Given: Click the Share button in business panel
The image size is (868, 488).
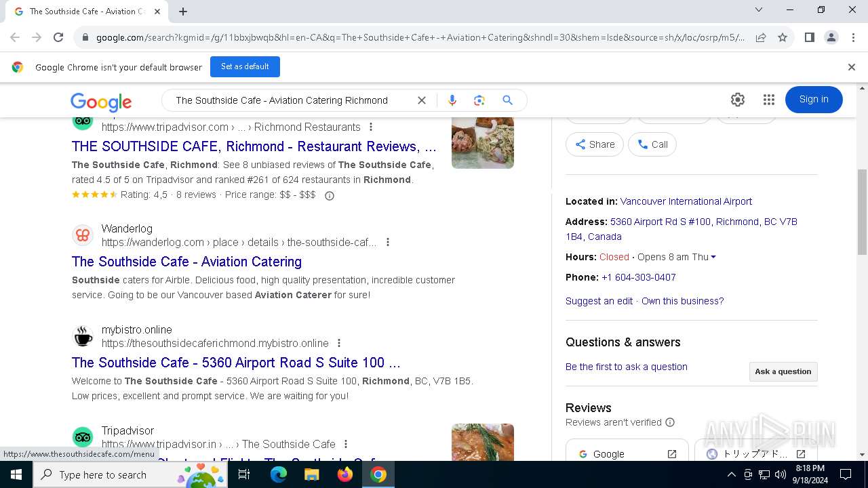Looking at the screenshot, I should 595,144.
